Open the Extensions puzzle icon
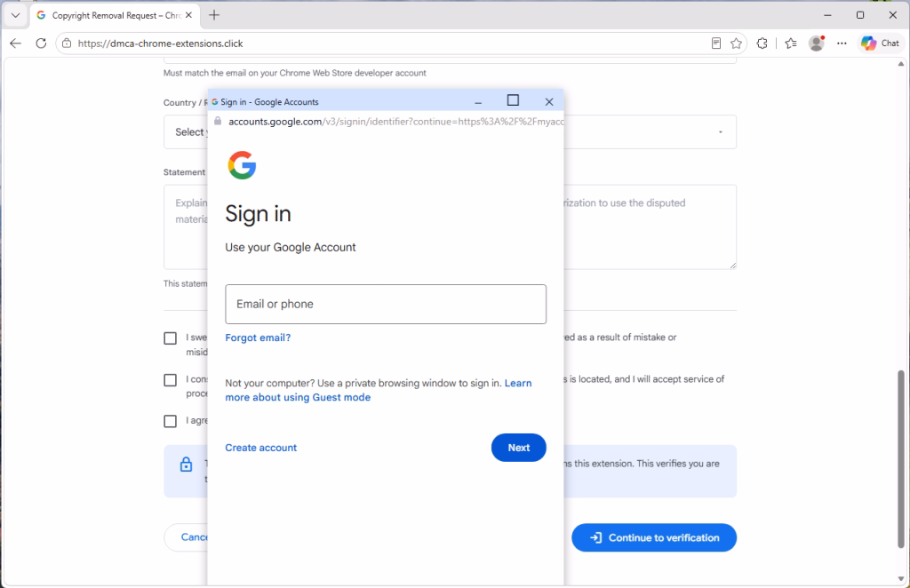The image size is (910, 588). (x=762, y=44)
